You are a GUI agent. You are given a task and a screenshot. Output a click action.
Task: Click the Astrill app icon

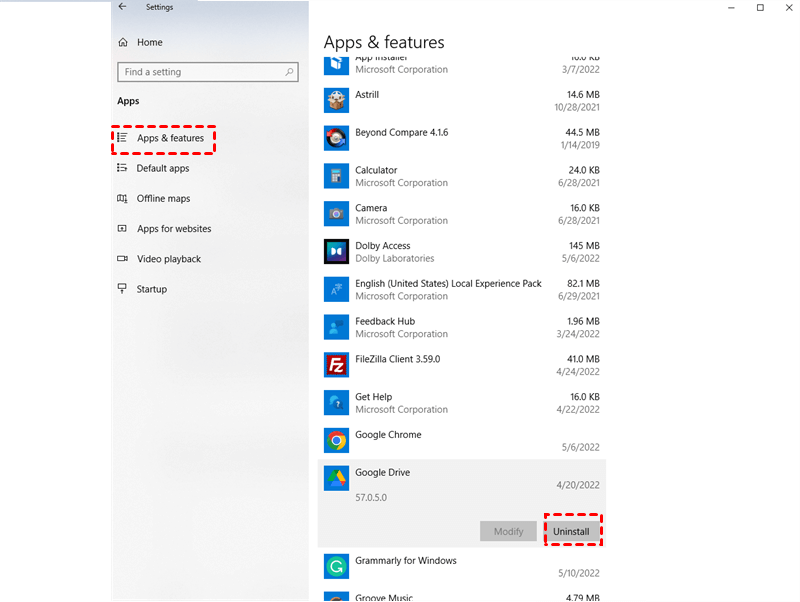point(336,101)
